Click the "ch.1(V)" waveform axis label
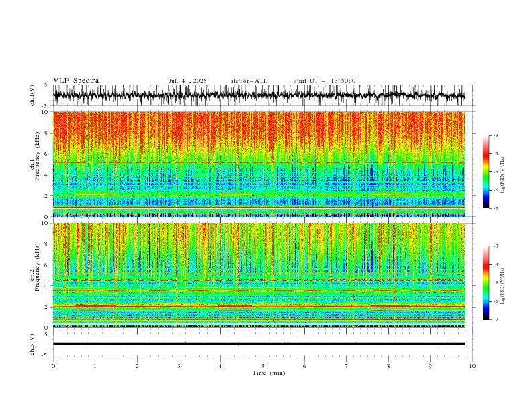Screen dimensions: 532x411 pos(32,95)
